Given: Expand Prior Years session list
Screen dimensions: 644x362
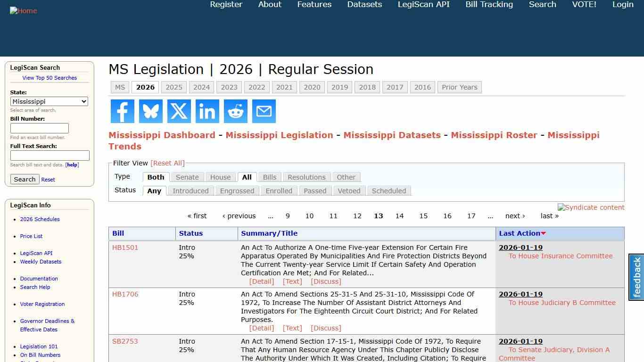Looking at the screenshot, I should [x=459, y=87].
